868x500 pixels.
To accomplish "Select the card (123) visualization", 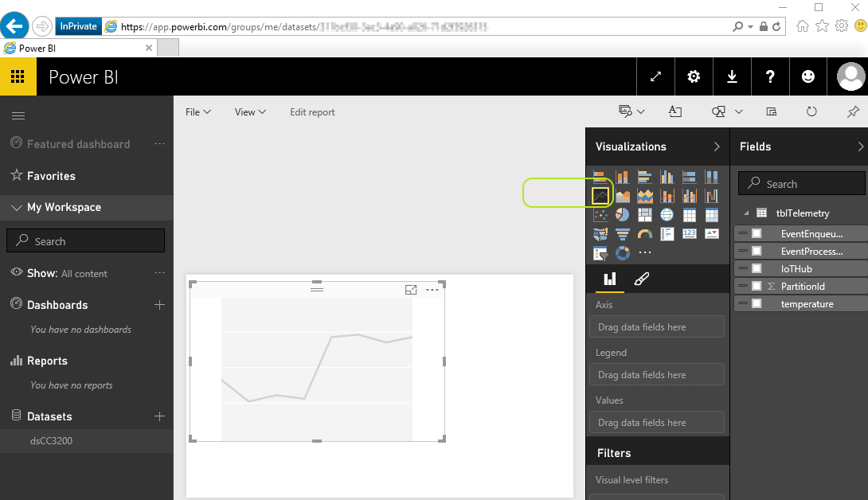I will [x=689, y=234].
